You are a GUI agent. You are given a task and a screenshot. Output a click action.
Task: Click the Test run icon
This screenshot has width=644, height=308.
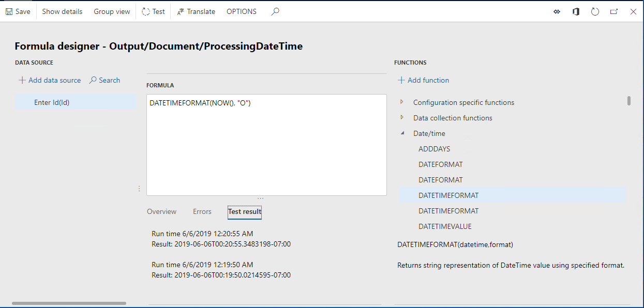(x=146, y=11)
